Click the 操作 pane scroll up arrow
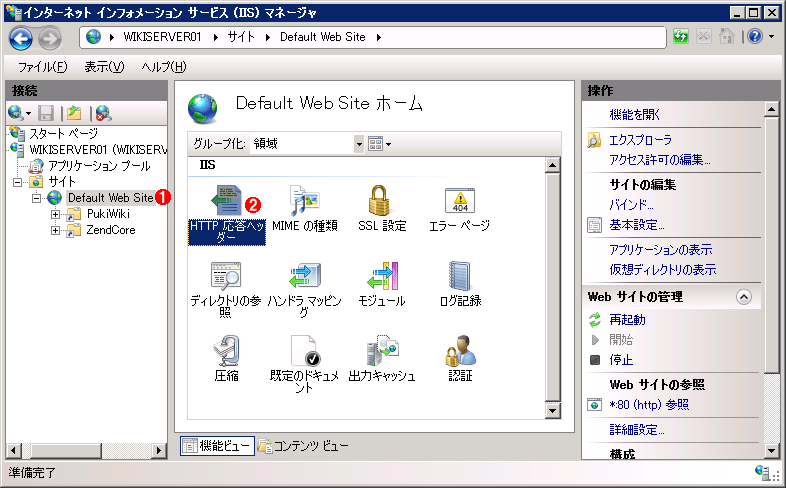Viewport: 786px width, 488px height. tap(771, 109)
